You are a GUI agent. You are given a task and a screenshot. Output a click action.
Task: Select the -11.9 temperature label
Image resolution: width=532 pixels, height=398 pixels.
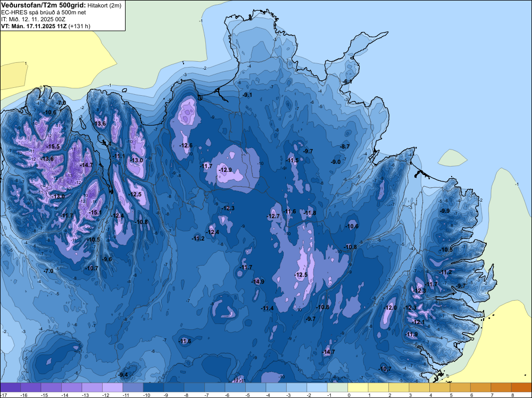[411, 335]
